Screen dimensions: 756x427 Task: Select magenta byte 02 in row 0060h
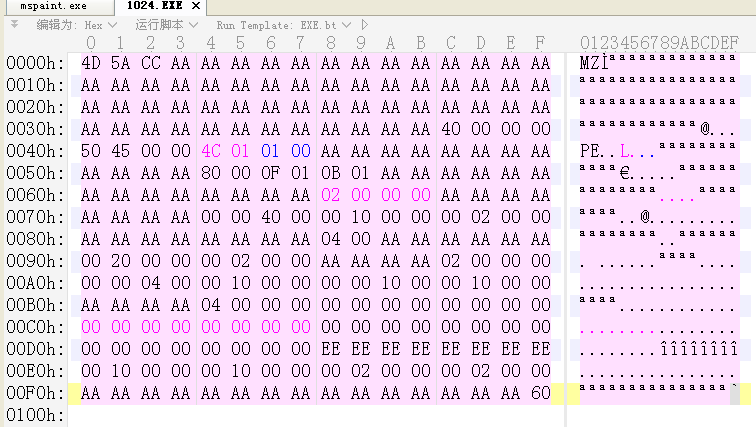tap(331, 195)
